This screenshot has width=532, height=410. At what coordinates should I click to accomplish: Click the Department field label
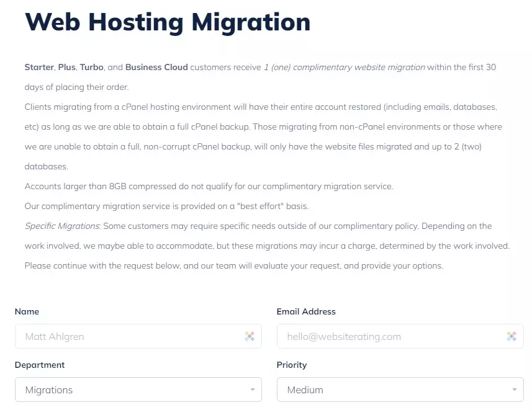point(40,365)
